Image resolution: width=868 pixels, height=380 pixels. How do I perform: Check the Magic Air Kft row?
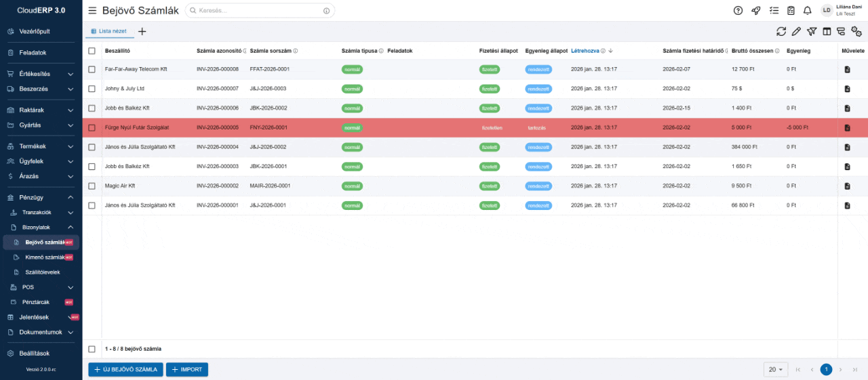click(92, 186)
